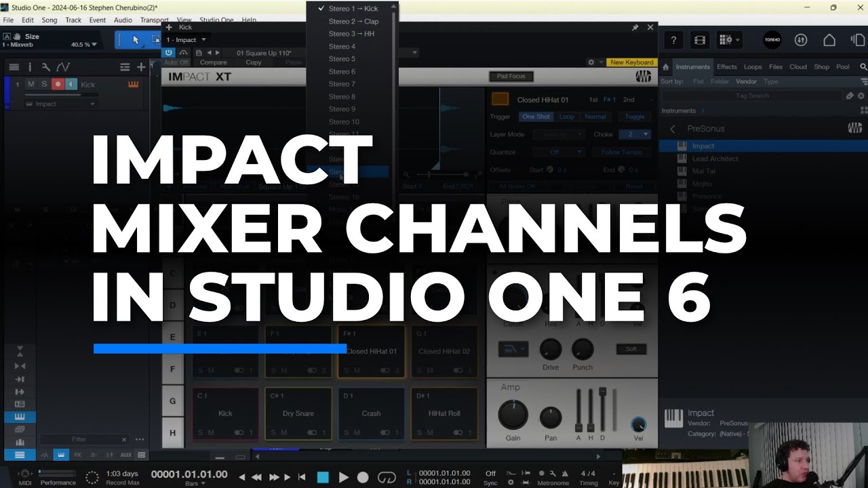Open the File menu
868x488 pixels.
8,20
